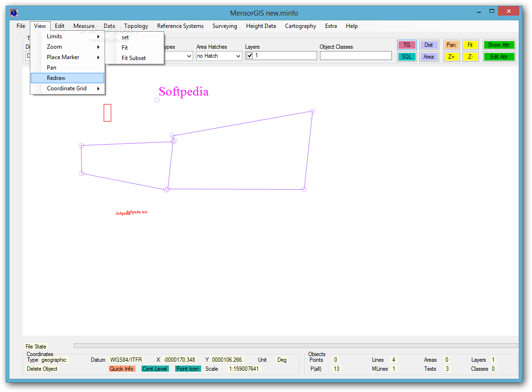This screenshot has width=532, height=392.
Task: Expand the Zoom submenu
Action: coord(67,47)
